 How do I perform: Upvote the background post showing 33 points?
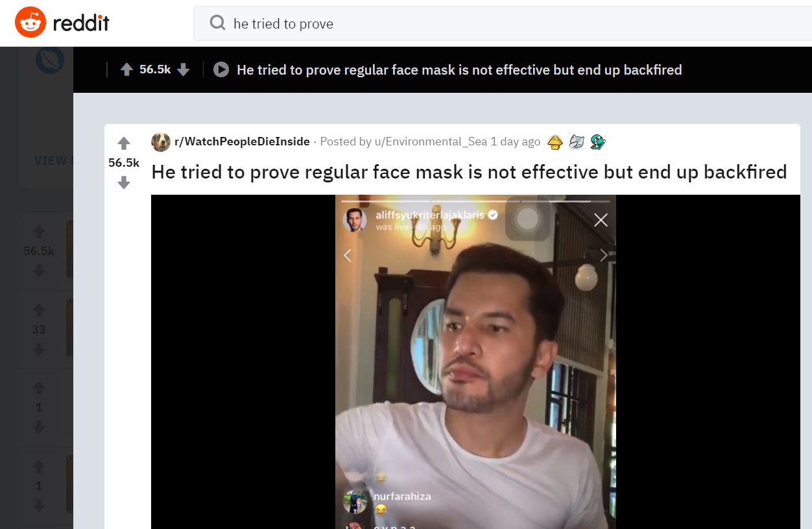point(39,310)
